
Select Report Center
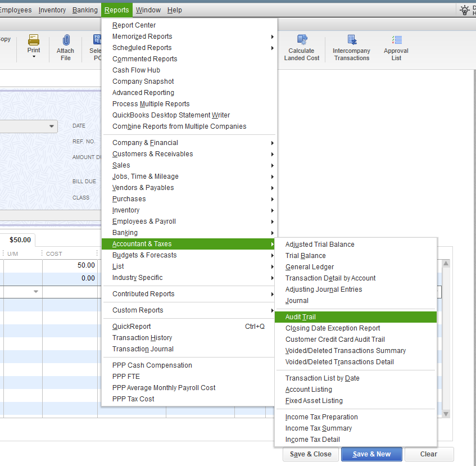[189, 25]
